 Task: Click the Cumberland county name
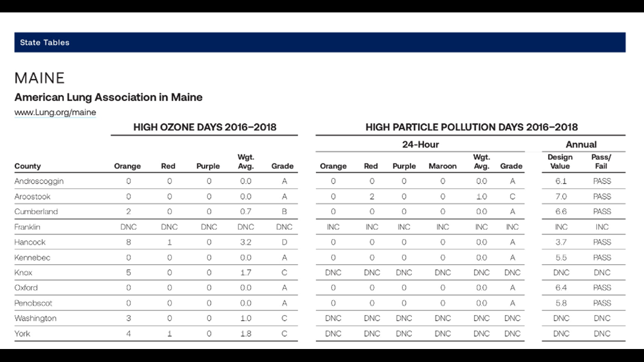(36, 211)
